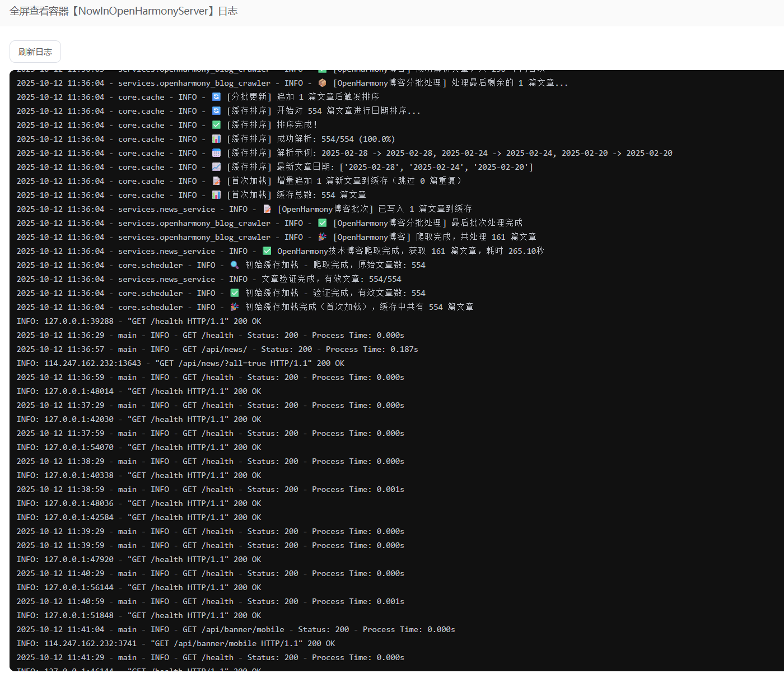
Task: Click the package icon before 博客分批处理 line
Action: 322,83
